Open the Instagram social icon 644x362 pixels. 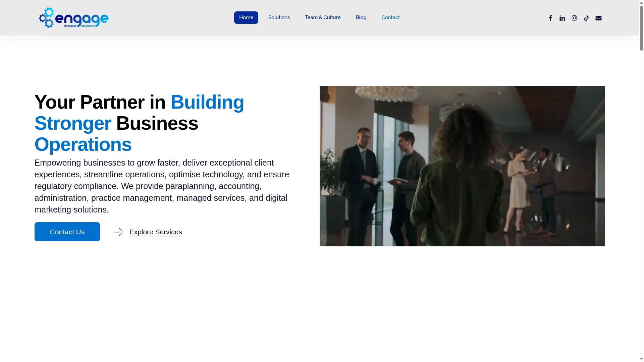(574, 18)
